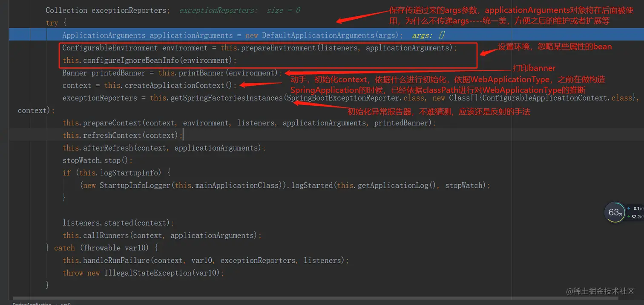
Task: Place the cursor on the "try {" line
Action: point(56,23)
